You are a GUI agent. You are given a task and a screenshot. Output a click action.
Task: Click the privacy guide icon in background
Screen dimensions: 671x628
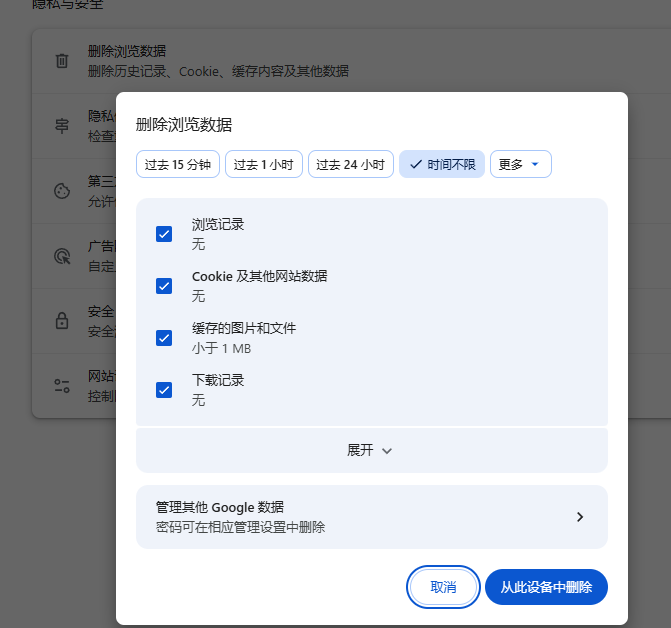[x=62, y=126]
